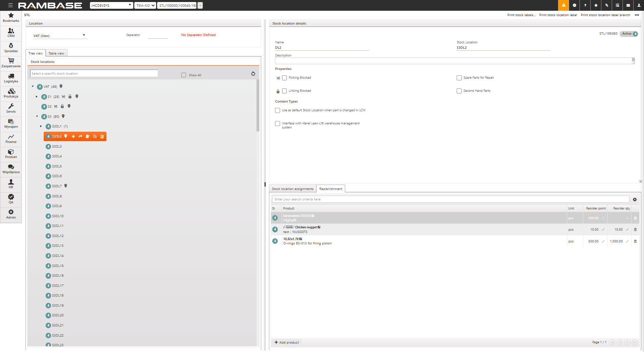The height and width of the screenshot is (352, 644).
Task: Click Print stock location label link
Action: point(558,15)
